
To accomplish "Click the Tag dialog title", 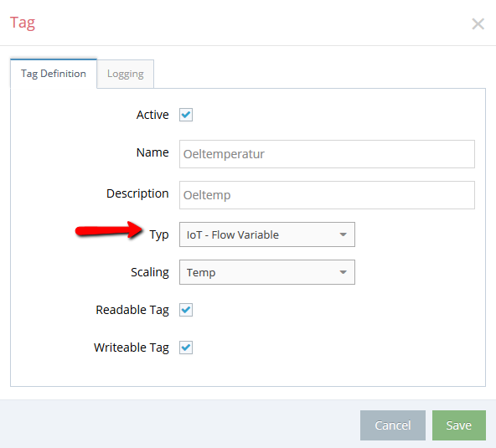I will [x=23, y=23].
